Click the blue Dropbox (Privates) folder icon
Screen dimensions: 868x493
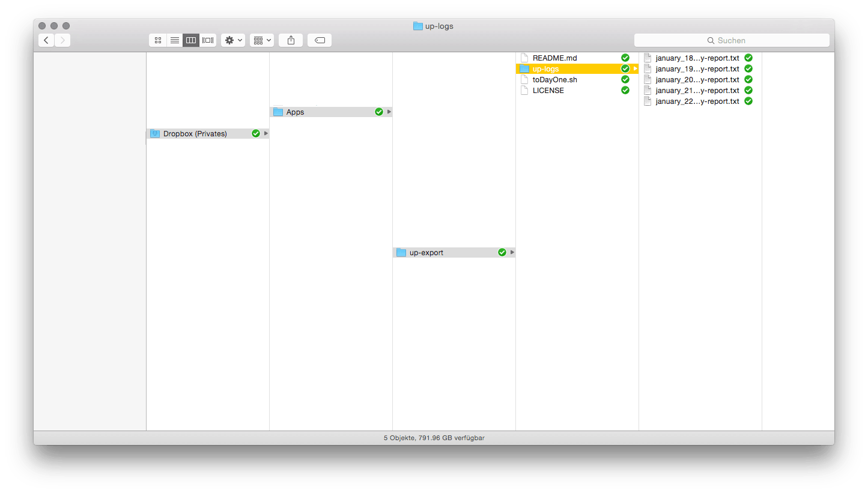pos(155,133)
